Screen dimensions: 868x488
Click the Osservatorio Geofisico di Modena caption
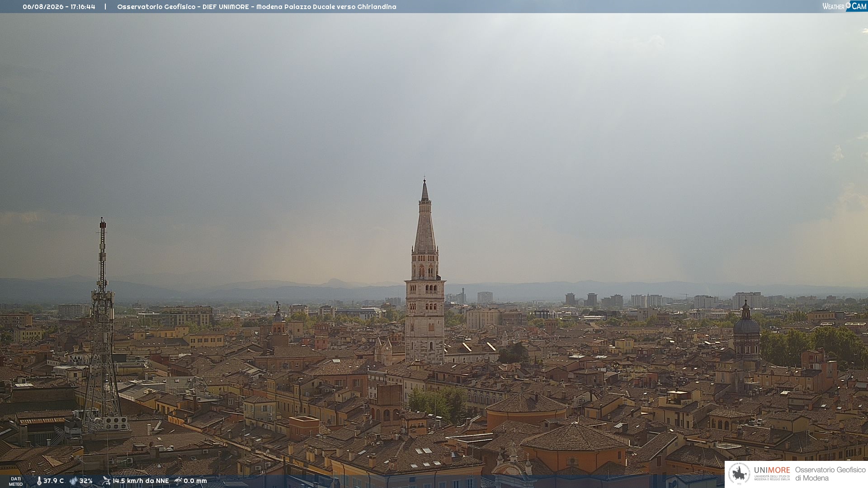(x=830, y=474)
